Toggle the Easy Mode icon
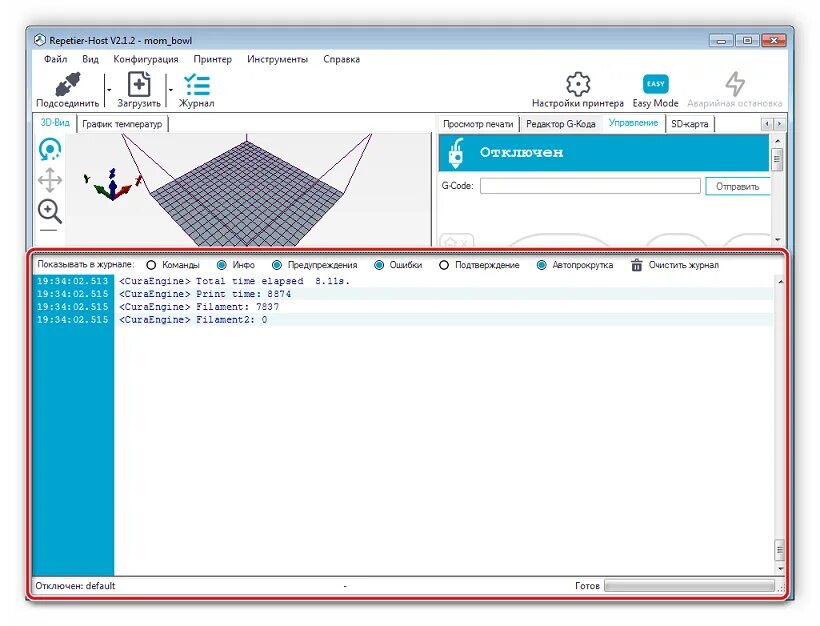 pos(655,84)
